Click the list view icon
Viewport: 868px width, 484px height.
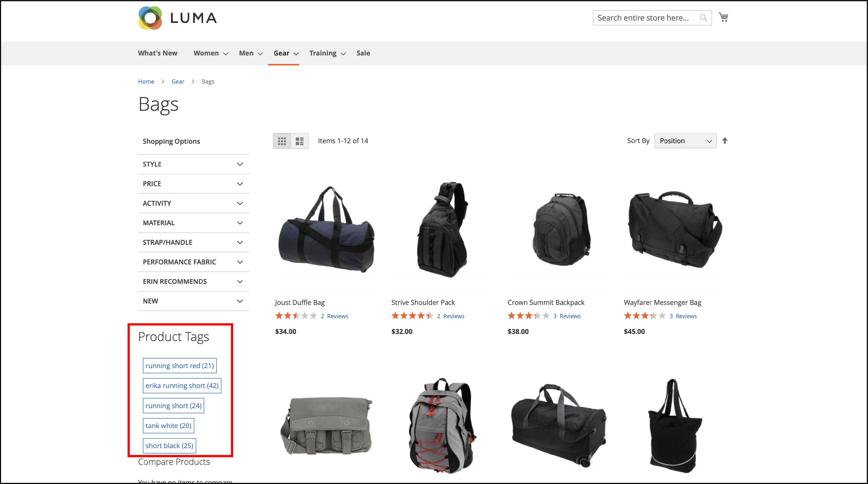[299, 141]
